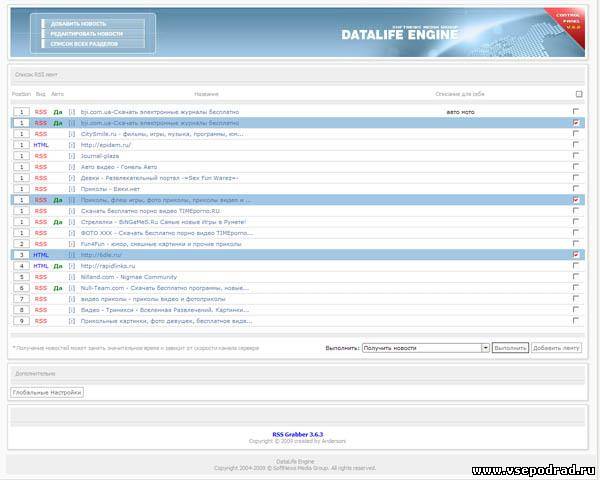The image size is (600, 480).
Task: Open 'Добавить новость' in the header menu
Action: 78,24
